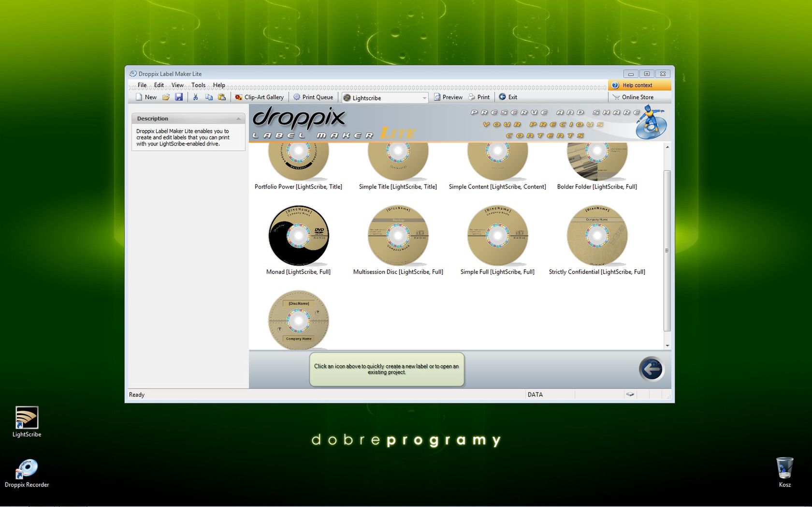Image resolution: width=812 pixels, height=507 pixels.
Task: Click the template list vertical scrollbar thumb
Action: (667, 251)
